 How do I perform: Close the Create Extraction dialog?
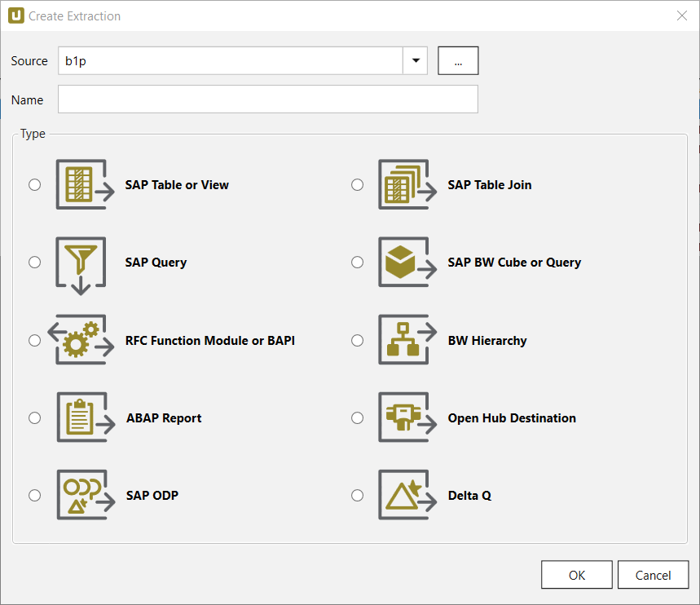coord(682,15)
